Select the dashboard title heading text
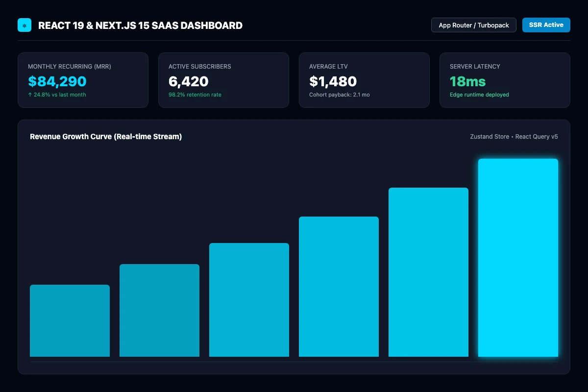 pyautogui.click(x=140, y=25)
